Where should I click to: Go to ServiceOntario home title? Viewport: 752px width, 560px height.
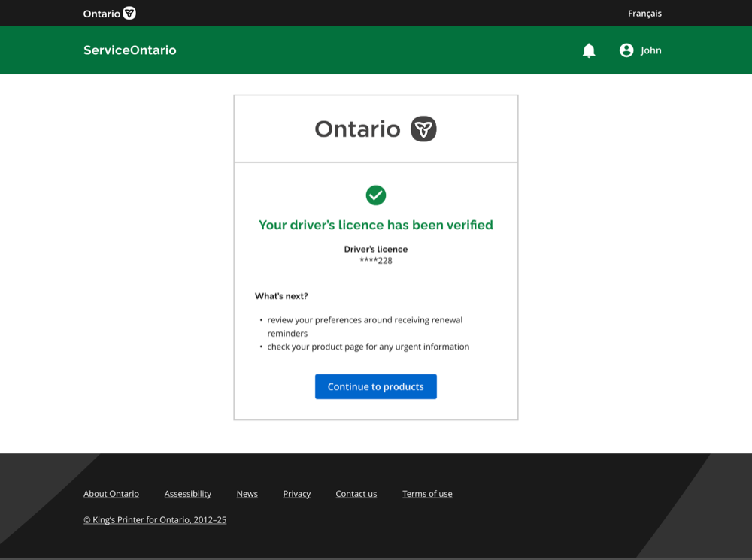tap(130, 50)
